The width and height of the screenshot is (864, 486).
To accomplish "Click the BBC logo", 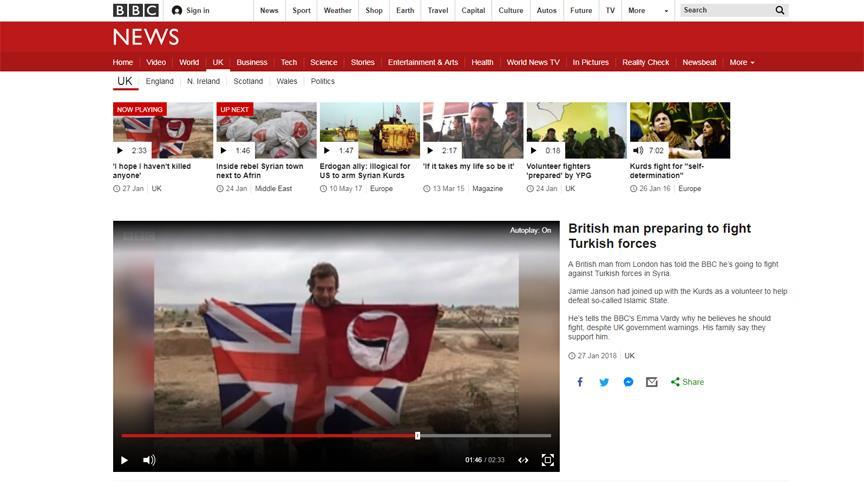I will tap(135, 10).
